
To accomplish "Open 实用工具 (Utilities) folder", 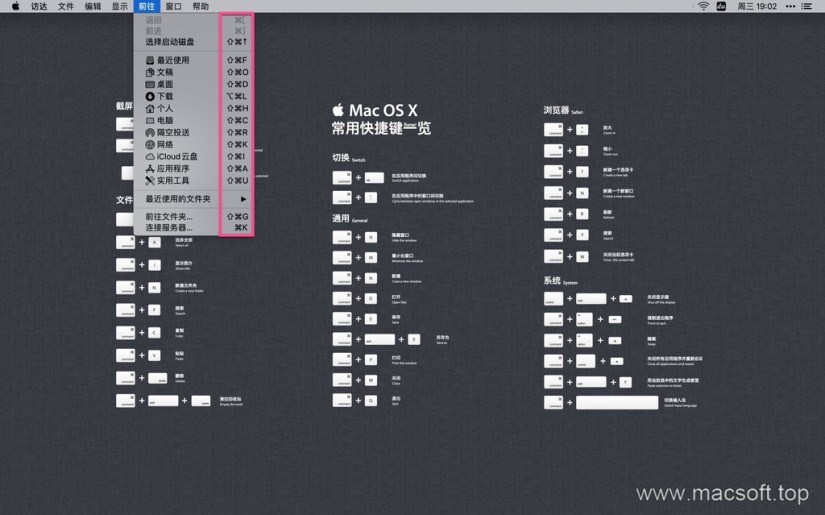I will [172, 181].
